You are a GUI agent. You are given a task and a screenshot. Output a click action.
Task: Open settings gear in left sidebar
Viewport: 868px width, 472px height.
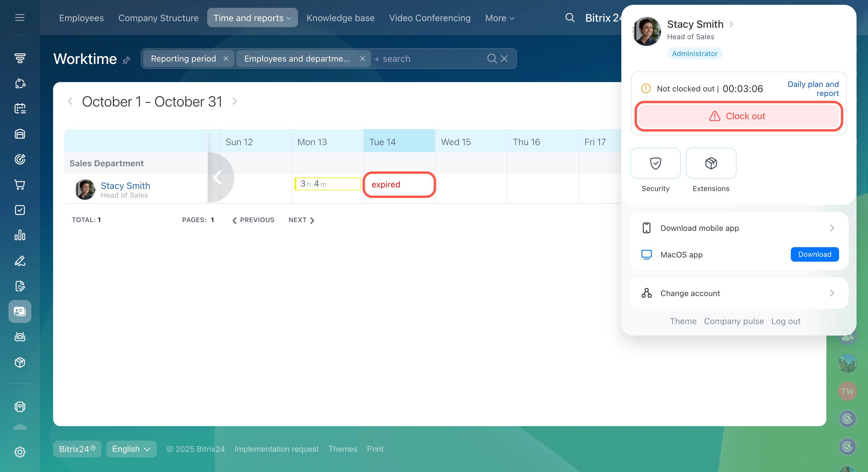point(20,452)
